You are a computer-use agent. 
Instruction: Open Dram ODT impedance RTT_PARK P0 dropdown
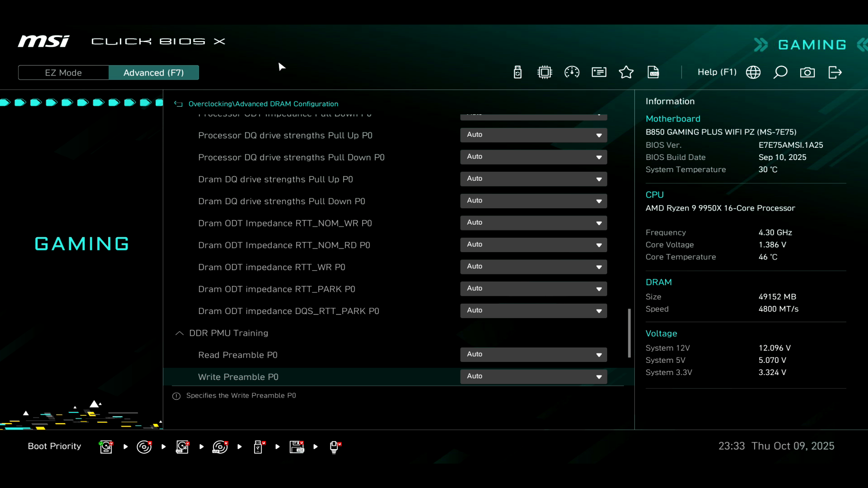(533, 288)
